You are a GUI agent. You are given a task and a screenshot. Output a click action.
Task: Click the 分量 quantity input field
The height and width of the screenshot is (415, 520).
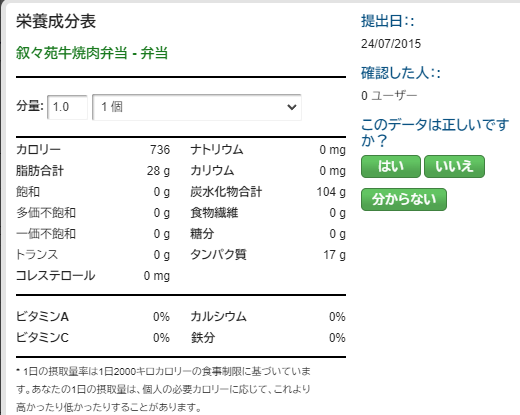67,107
